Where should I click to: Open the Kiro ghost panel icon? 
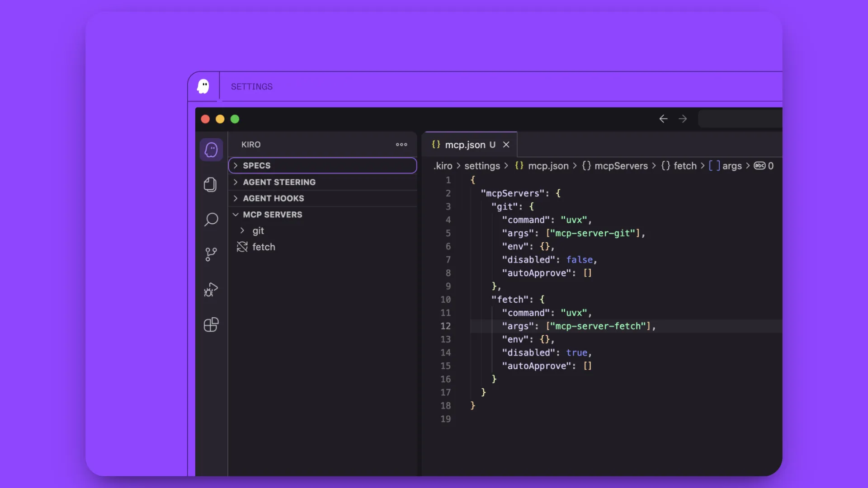211,150
